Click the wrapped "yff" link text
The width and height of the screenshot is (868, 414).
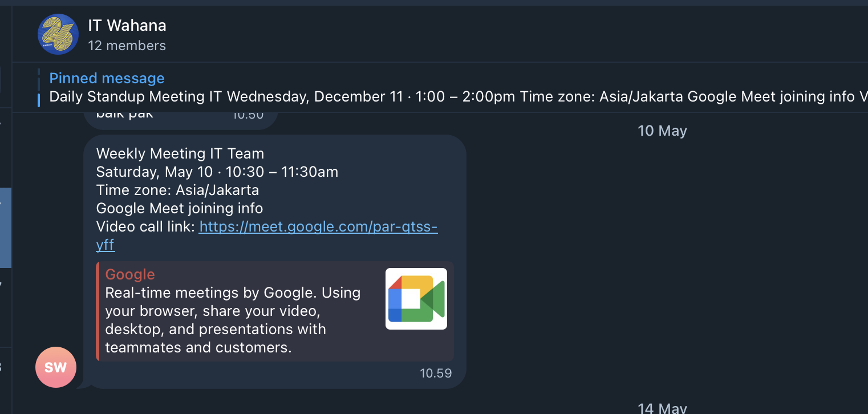(x=106, y=245)
